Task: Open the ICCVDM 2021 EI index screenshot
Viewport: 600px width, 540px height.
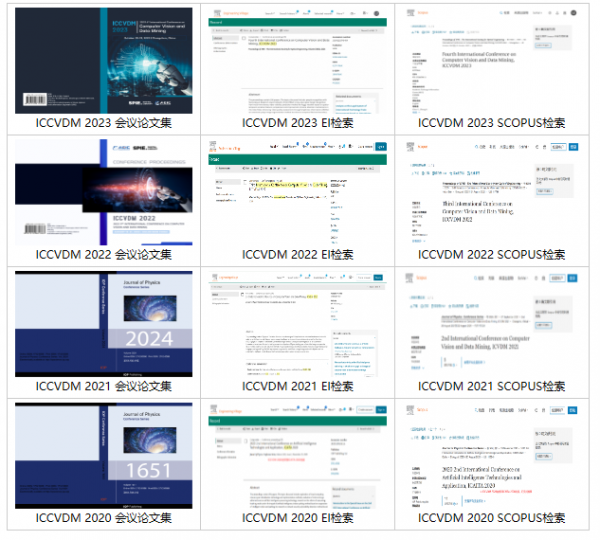Action: (x=298, y=324)
